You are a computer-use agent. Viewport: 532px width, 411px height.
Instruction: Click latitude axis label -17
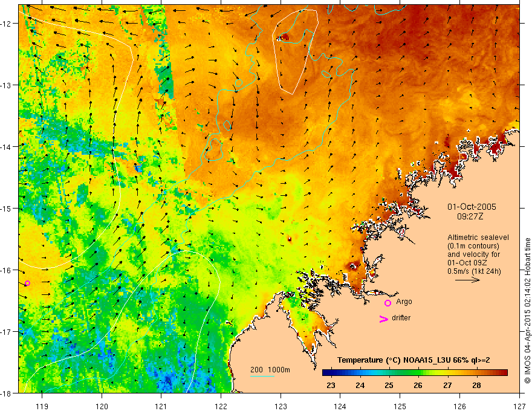[7, 332]
